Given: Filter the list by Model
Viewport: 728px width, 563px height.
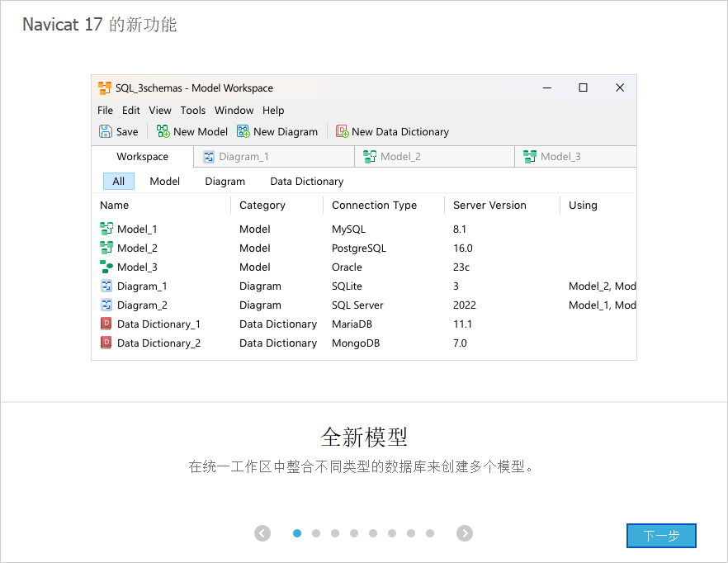Looking at the screenshot, I should pyautogui.click(x=165, y=181).
